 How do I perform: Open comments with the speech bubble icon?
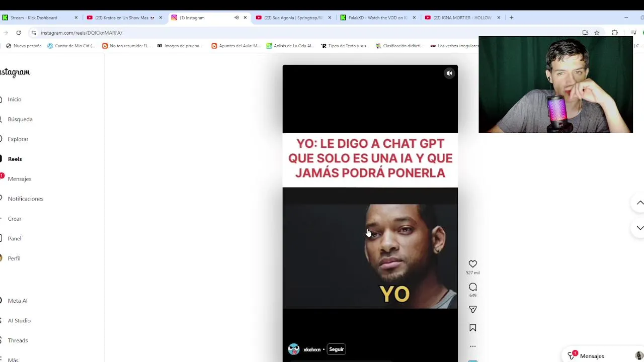[473, 287]
